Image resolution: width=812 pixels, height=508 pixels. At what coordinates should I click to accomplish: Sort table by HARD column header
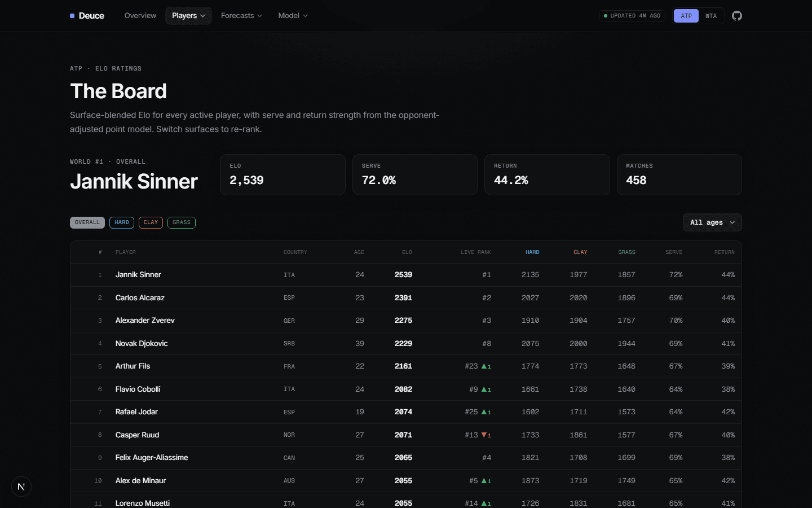pos(532,252)
